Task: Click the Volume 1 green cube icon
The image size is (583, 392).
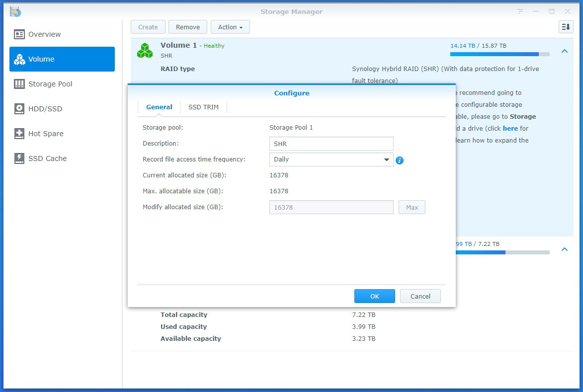Action: 145,50
